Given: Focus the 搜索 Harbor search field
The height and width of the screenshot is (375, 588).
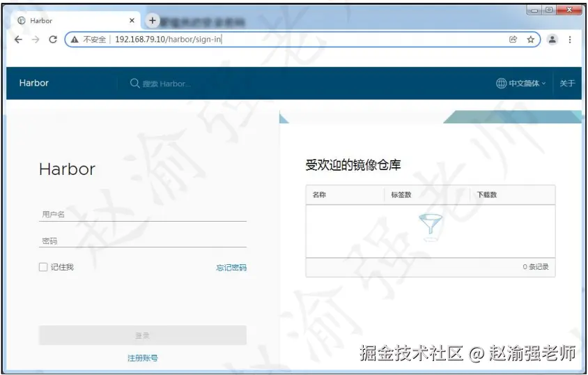Looking at the screenshot, I should point(166,84).
